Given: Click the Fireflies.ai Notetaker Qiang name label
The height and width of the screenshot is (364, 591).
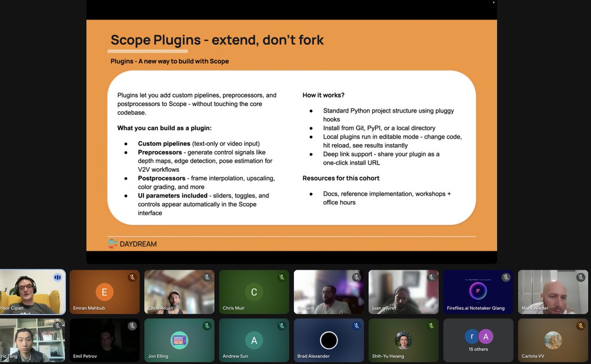Looking at the screenshot, I should tap(476, 308).
